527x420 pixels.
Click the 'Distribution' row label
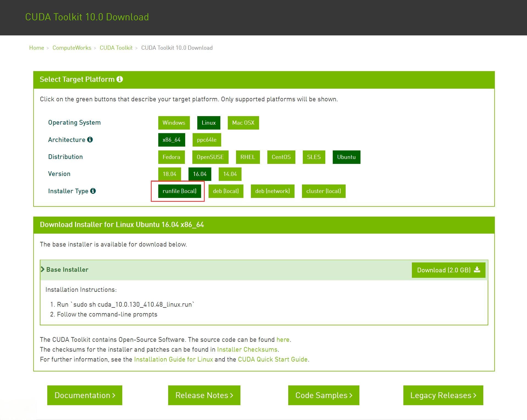tap(65, 157)
